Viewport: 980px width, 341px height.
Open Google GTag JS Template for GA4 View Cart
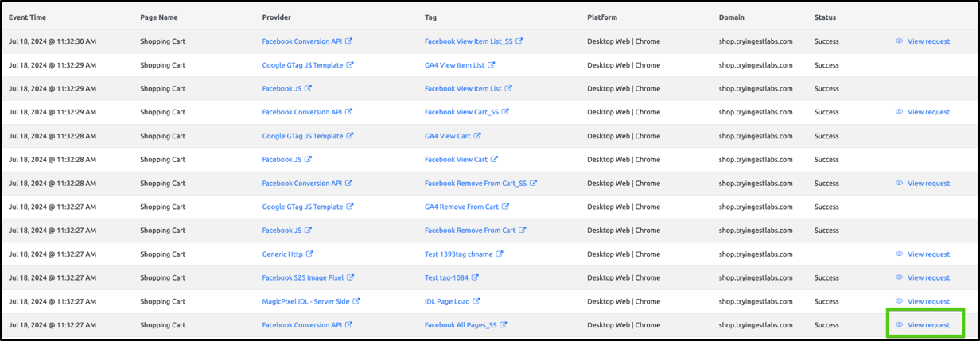pyautogui.click(x=302, y=136)
